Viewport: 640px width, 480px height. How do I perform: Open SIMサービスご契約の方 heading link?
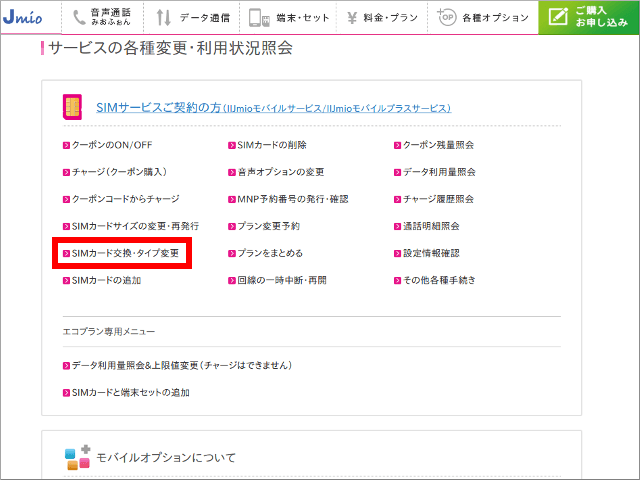click(x=273, y=108)
